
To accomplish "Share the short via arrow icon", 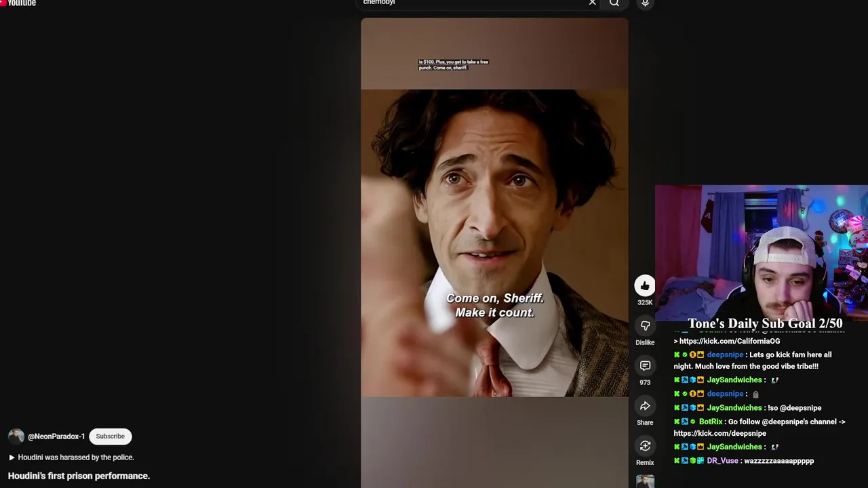I will [x=645, y=406].
